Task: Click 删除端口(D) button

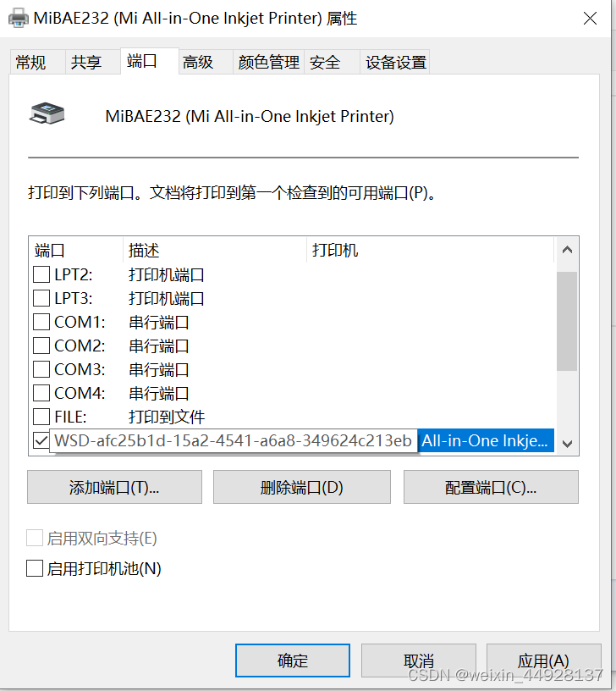Action: [301, 487]
